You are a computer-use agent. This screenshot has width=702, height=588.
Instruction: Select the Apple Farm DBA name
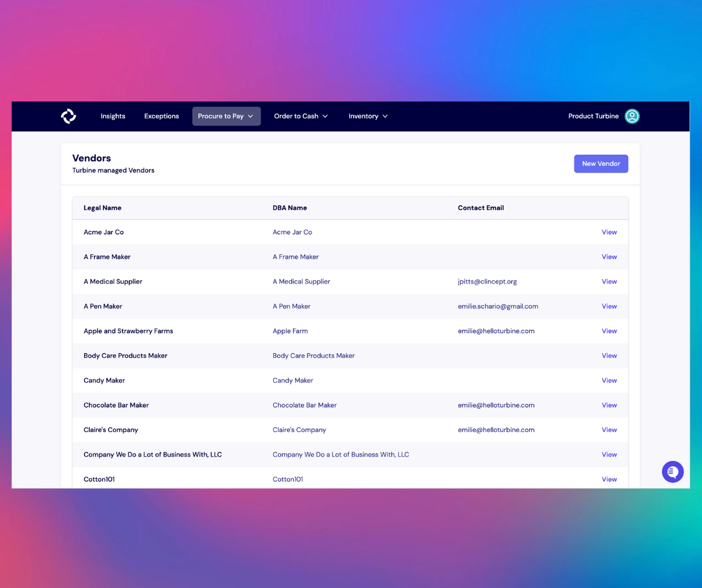click(290, 331)
